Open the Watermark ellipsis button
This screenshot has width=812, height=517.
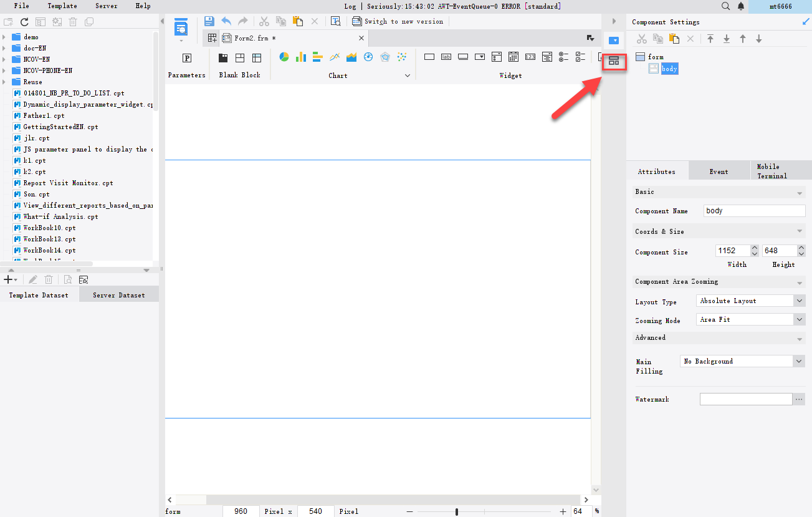799,399
